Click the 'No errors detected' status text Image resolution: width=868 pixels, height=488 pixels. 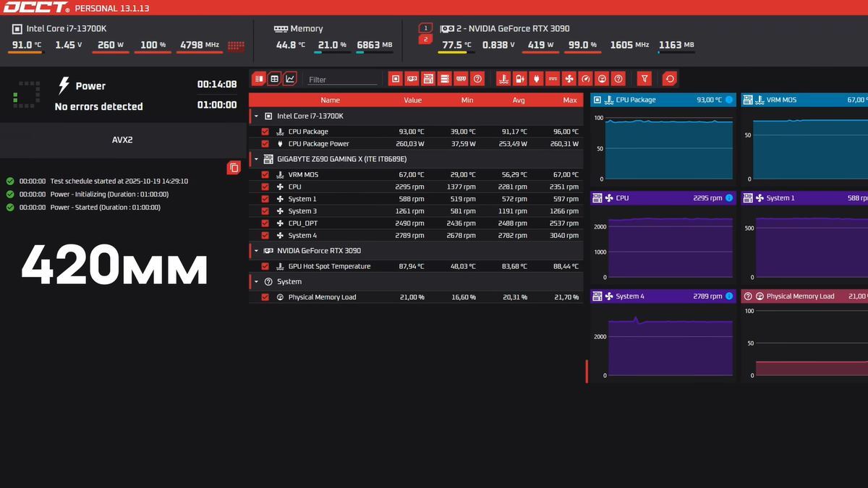[99, 106]
